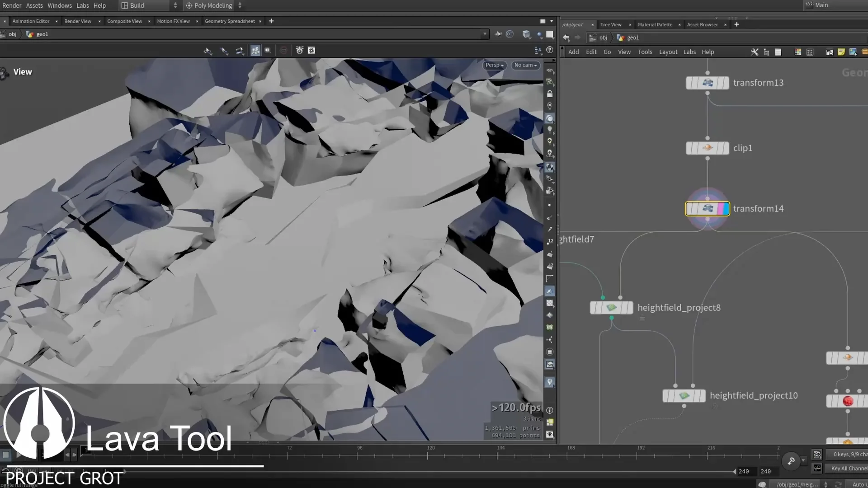Toggle display flag on heightfield_project8 node
Screen dimensions: 868x488
tap(629, 308)
